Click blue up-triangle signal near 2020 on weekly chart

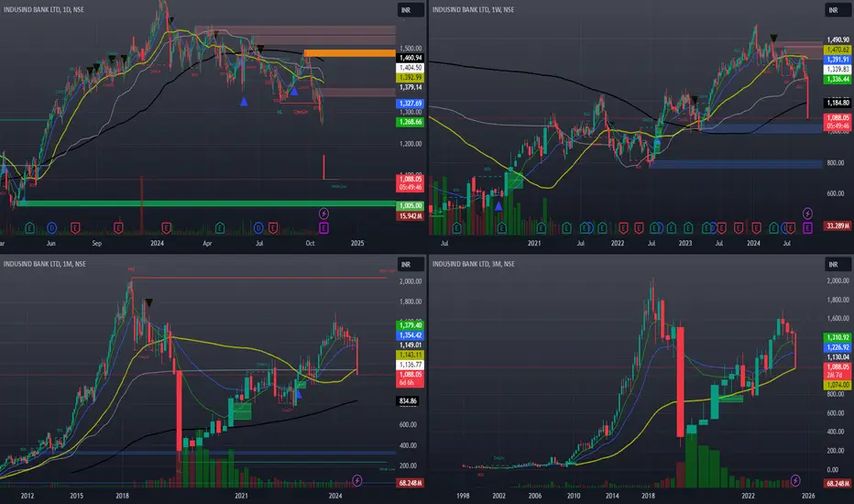(498, 206)
